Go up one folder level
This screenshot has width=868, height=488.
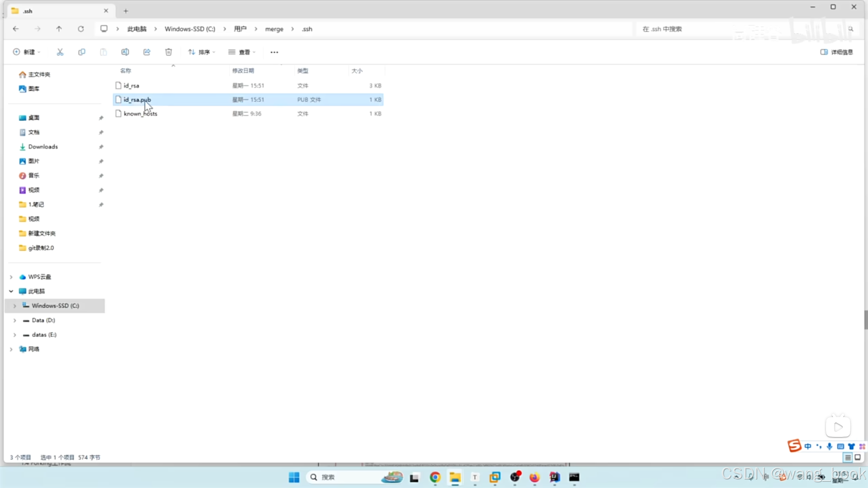[59, 29]
